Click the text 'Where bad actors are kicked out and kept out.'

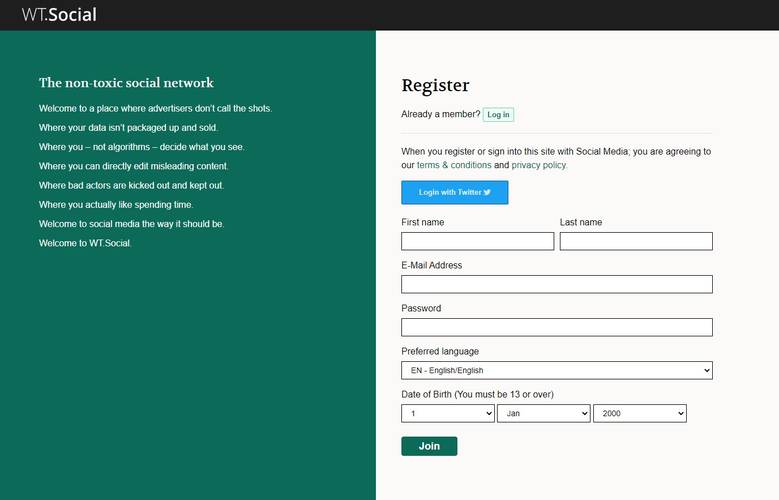(131, 185)
